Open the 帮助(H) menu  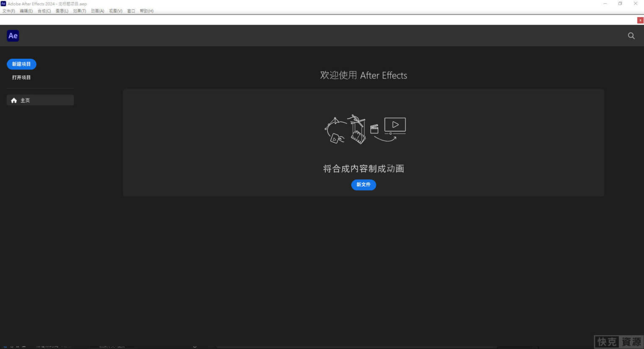click(147, 11)
